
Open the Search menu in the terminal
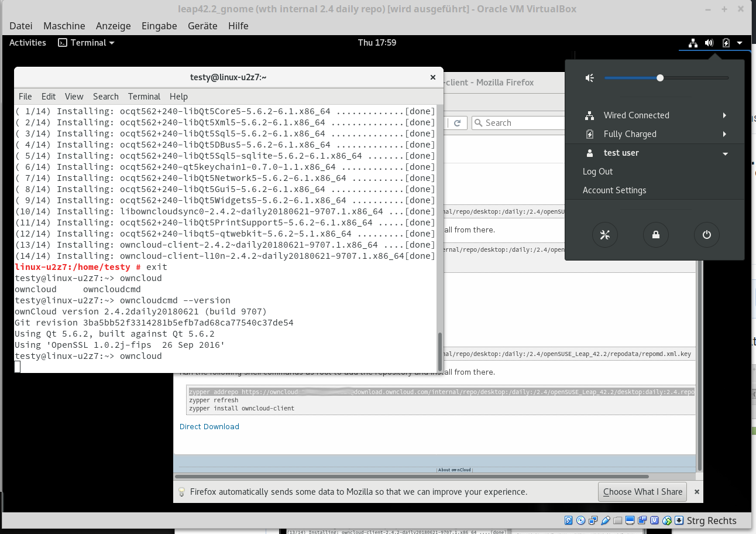(x=105, y=97)
